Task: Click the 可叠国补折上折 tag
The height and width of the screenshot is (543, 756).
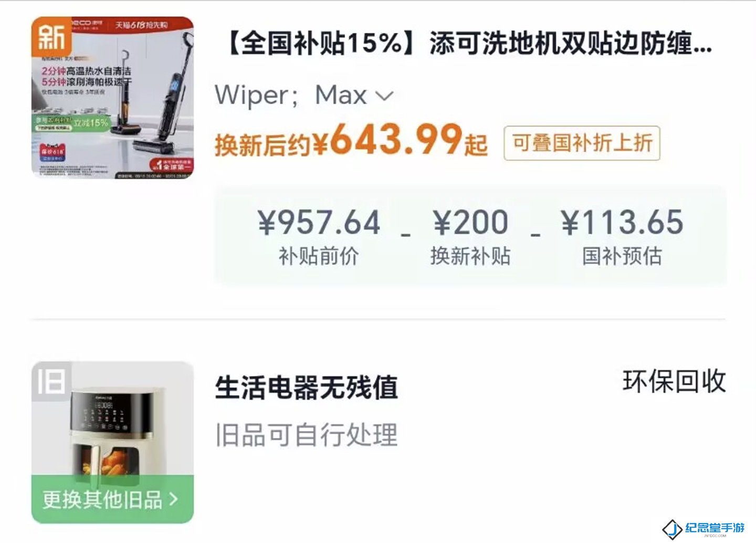Action: pyautogui.click(x=582, y=143)
